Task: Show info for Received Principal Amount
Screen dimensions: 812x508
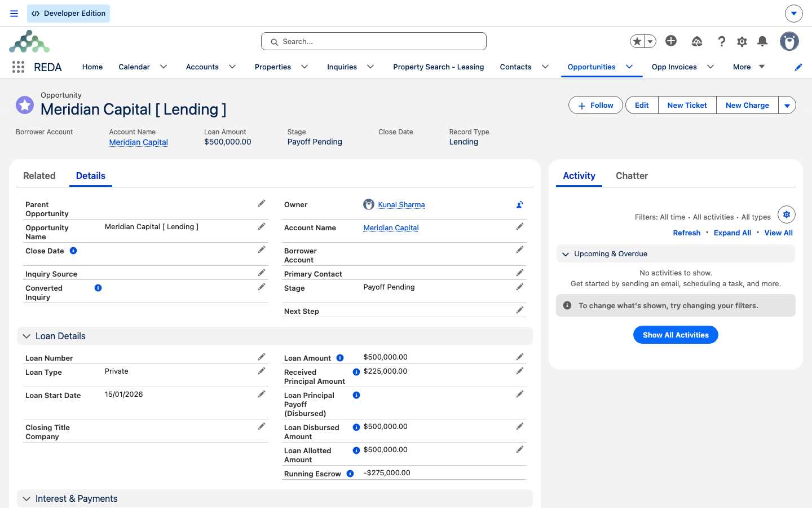Action: (356, 372)
